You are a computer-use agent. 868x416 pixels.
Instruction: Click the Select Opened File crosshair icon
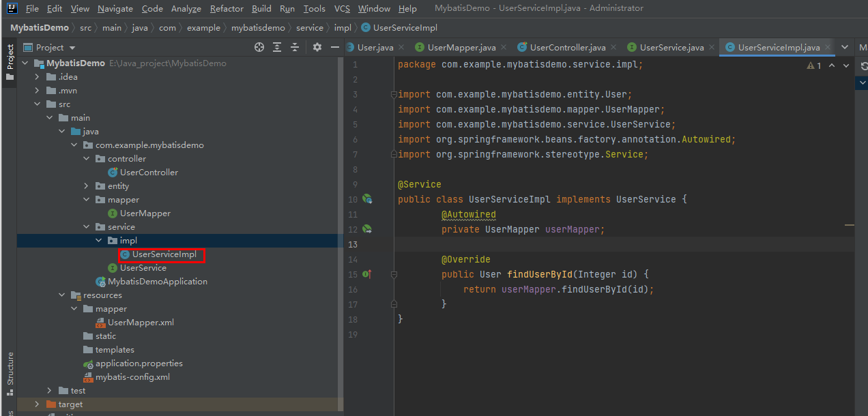tap(259, 47)
